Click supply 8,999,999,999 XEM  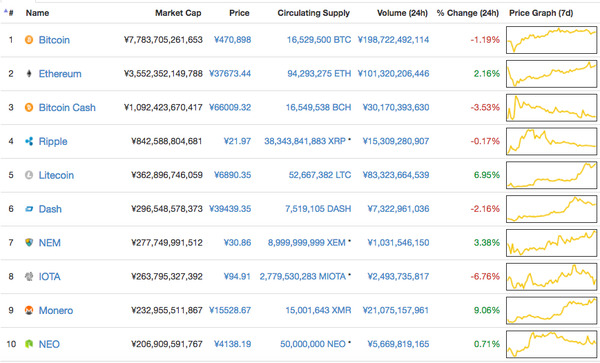coord(307,243)
